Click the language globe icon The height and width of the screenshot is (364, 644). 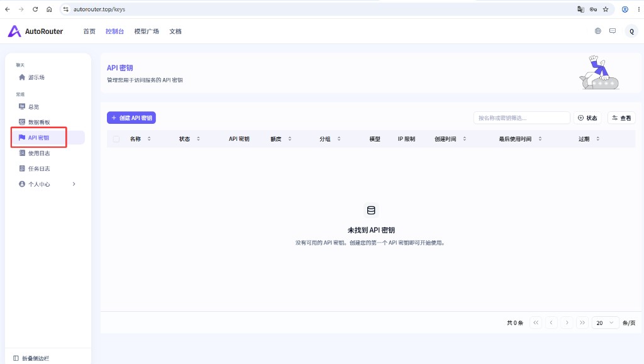(x=598, y=31)
